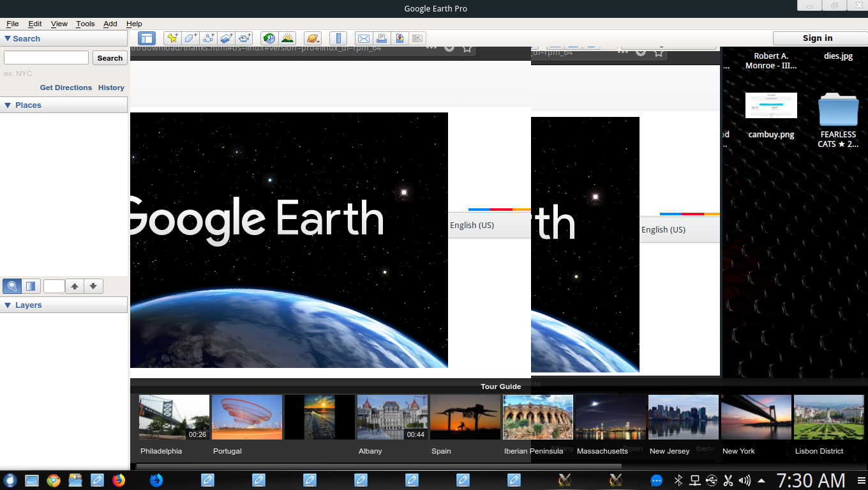Open the Philadelphia tour thumbnail
Image resolution: width=868 pixels, height=490 pixels.
(174, 417)
